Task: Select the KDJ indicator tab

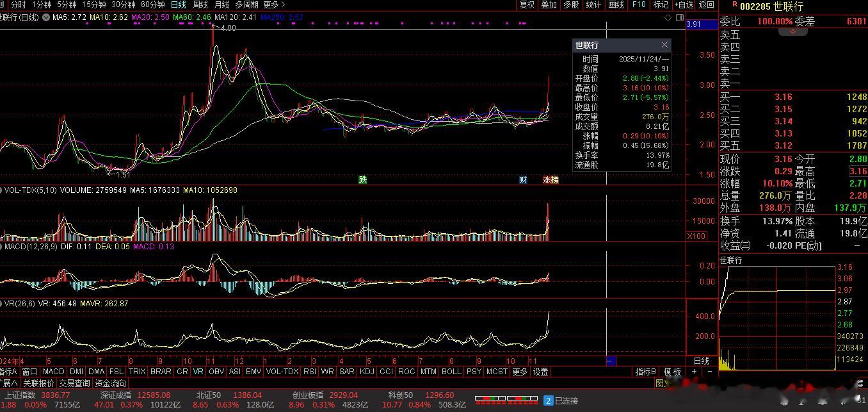Action: coord(367,372)
